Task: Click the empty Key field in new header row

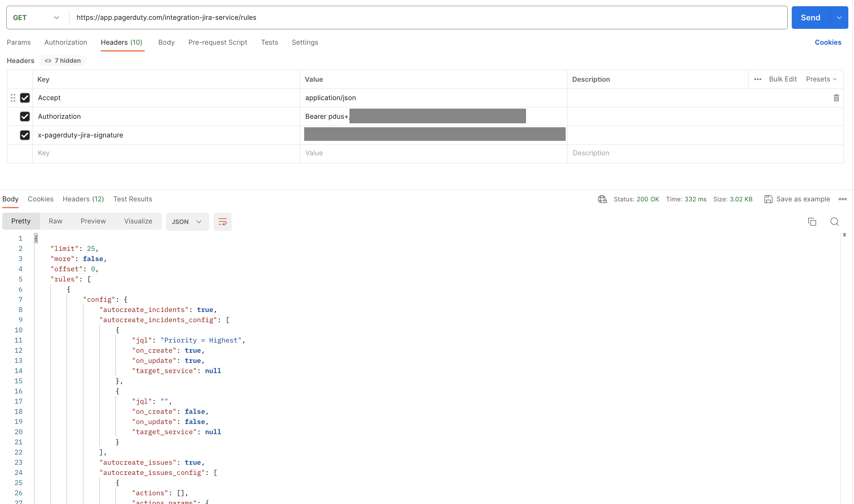Action: pyautogui.click(x=166, y=153)
